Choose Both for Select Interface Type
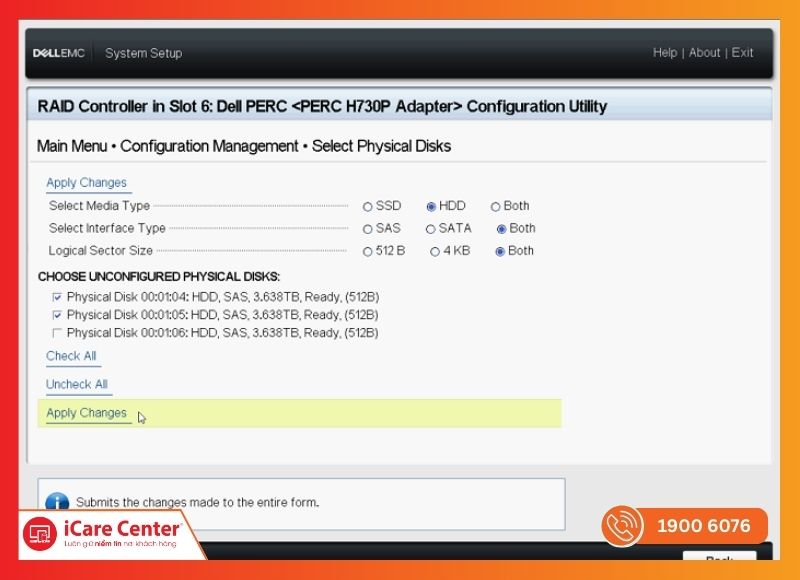Image resolution: width=800 pixels, height=580 pixels. click(x=502, y=229)
